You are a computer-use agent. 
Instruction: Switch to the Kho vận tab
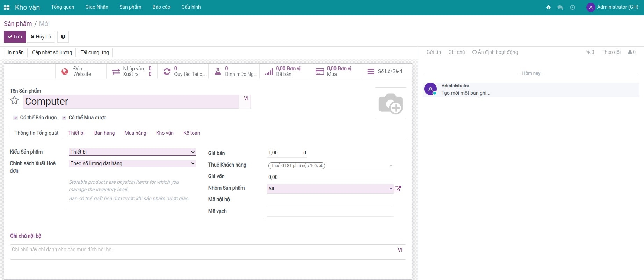click(165, 133)
